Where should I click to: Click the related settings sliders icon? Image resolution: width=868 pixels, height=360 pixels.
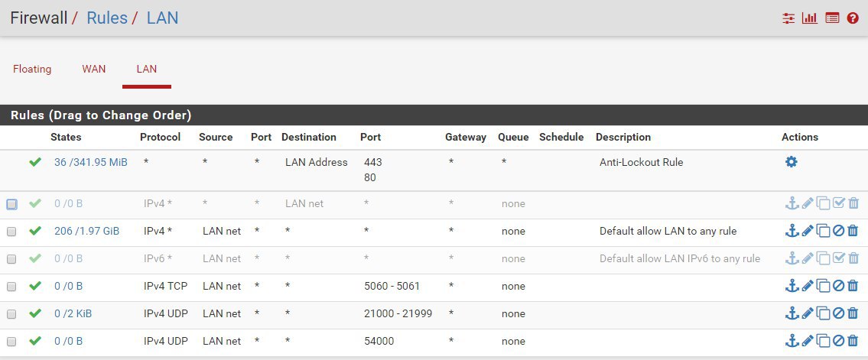point(788,18)
